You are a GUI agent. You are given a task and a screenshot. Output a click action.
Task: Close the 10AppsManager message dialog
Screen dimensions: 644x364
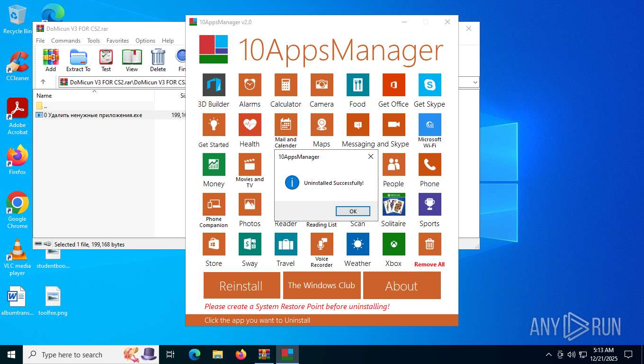pos(371,156)
